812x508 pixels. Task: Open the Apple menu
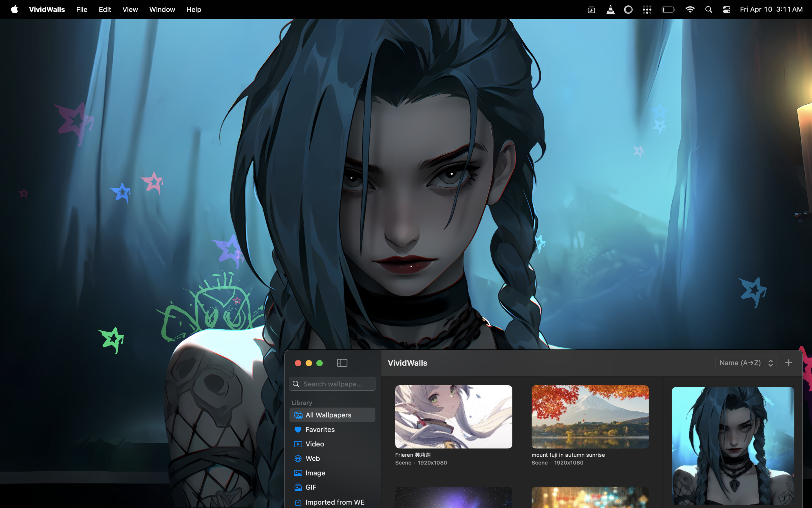click(x=14, y=9)
